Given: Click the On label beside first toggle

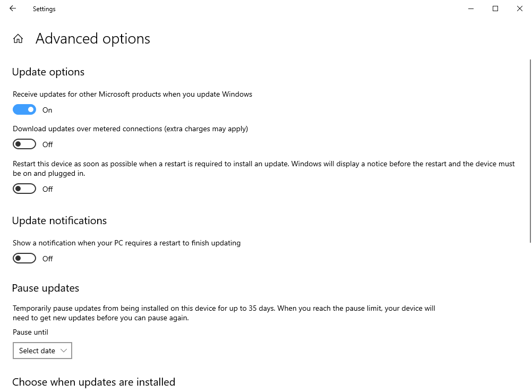Looking at the screenshot, I should pyautogui.click(x=47, y=110).
